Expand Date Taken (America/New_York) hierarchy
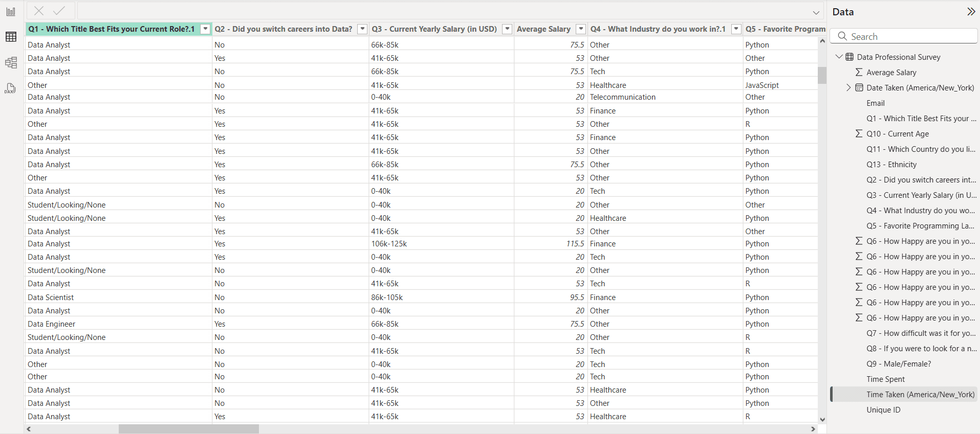 (848, 87)
